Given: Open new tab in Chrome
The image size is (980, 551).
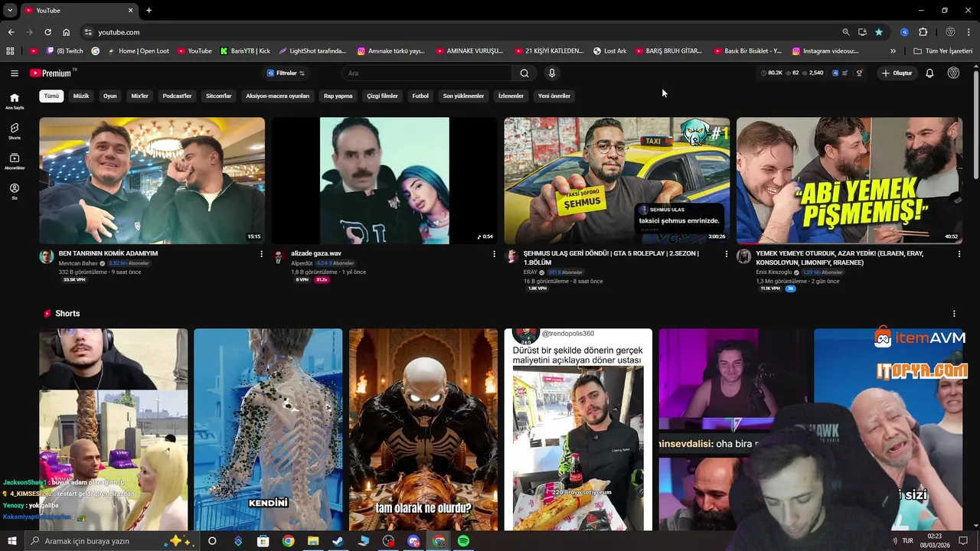Looking at the screenshot, I should [149, 11].
